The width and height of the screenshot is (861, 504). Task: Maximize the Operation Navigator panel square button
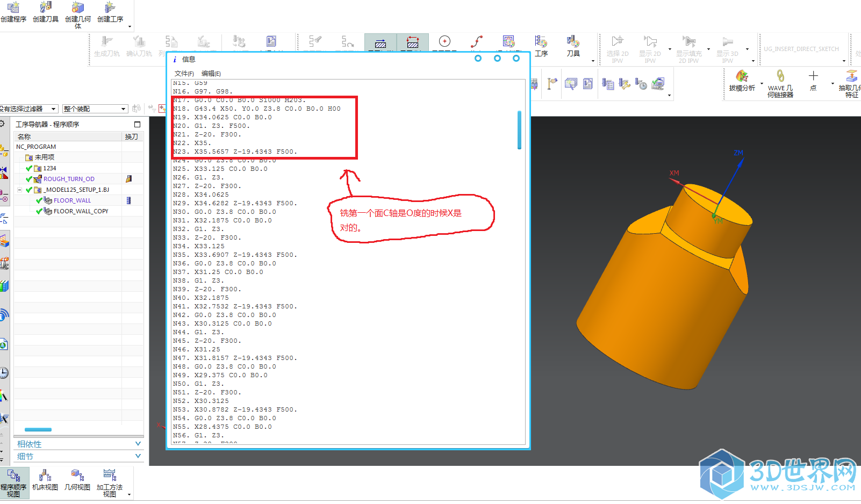point(137,124)
